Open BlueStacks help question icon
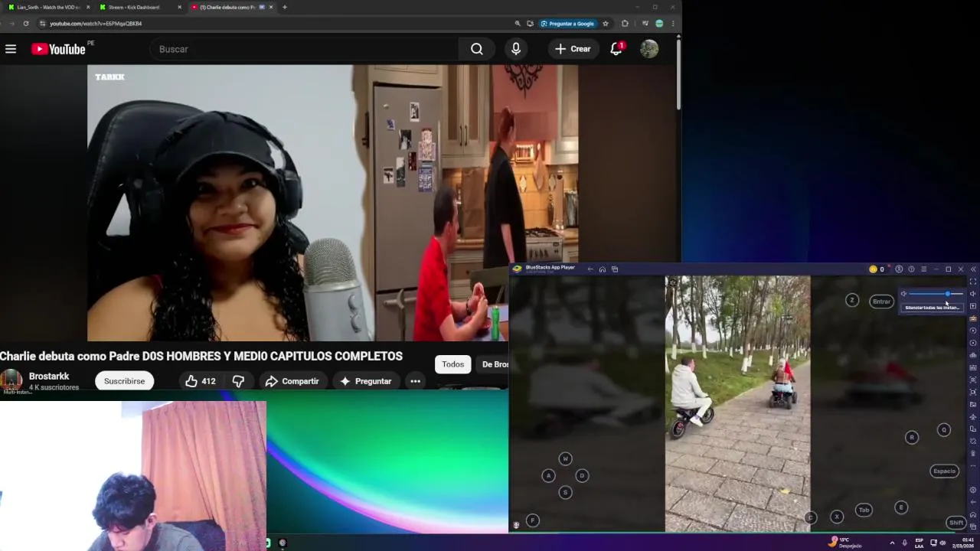The height and width of the screenshot is (551, 980). (x=911, y=269)
